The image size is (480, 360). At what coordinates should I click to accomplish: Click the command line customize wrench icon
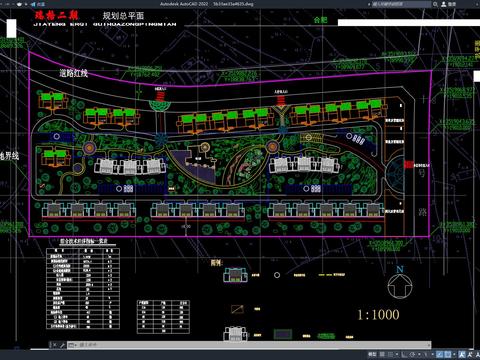62,345
